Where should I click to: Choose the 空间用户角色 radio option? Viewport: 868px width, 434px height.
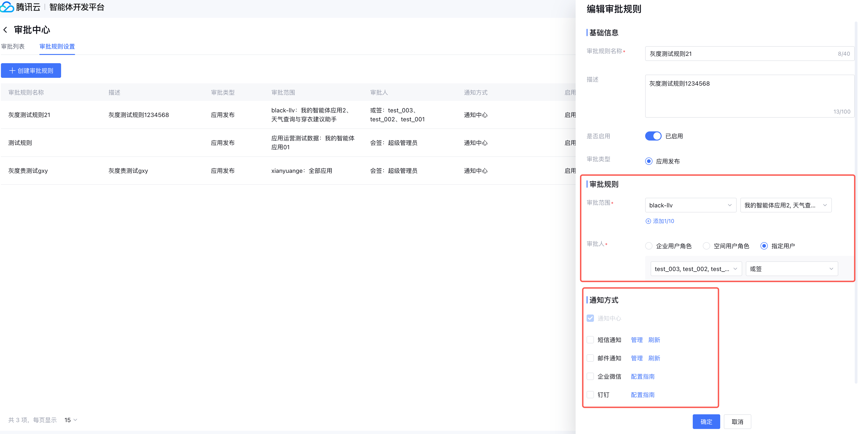point(706,246)
